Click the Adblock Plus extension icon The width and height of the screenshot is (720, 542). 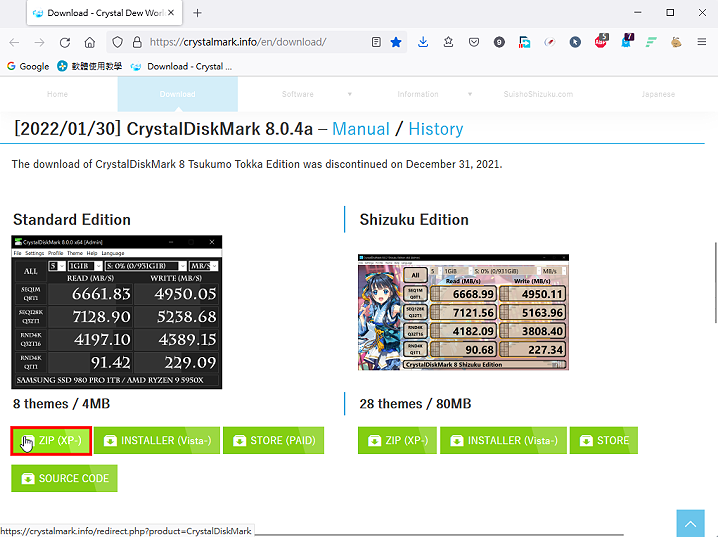click(601, 41)
